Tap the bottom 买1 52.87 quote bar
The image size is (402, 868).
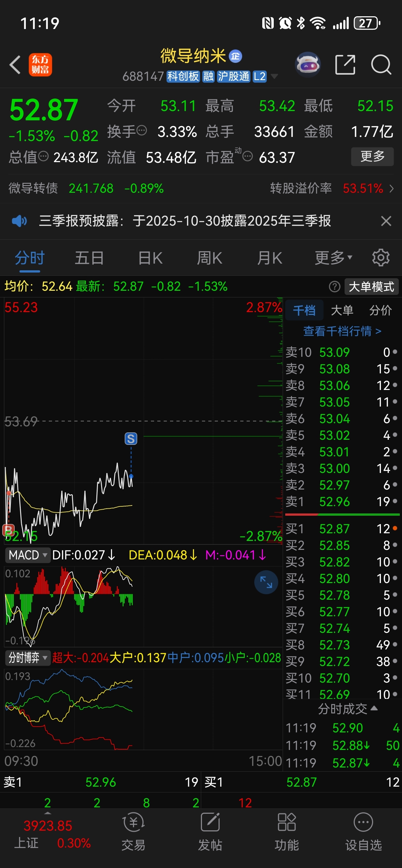pos(301,782)
